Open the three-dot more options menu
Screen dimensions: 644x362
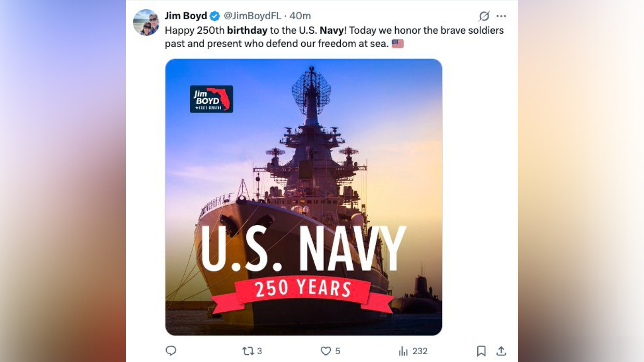click(x=501, y=16)
